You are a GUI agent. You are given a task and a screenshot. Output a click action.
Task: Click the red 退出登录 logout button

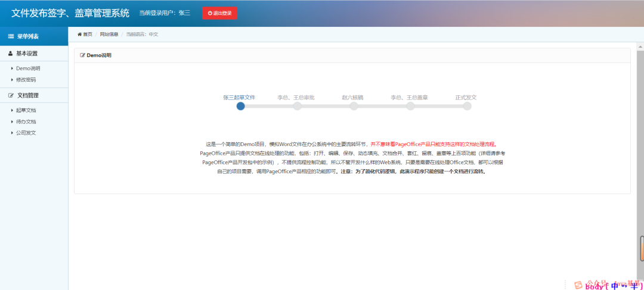click(x=219, y=13)
